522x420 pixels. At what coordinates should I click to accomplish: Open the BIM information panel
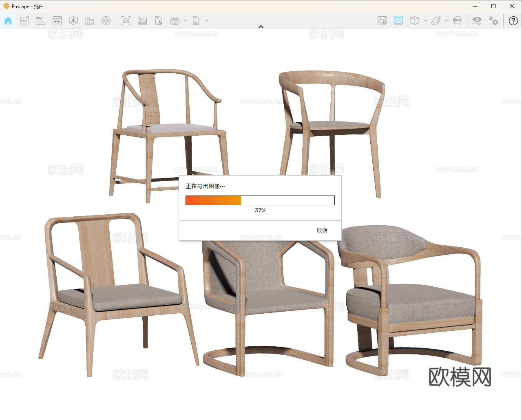pyautogui.click(x=40, y=21)
